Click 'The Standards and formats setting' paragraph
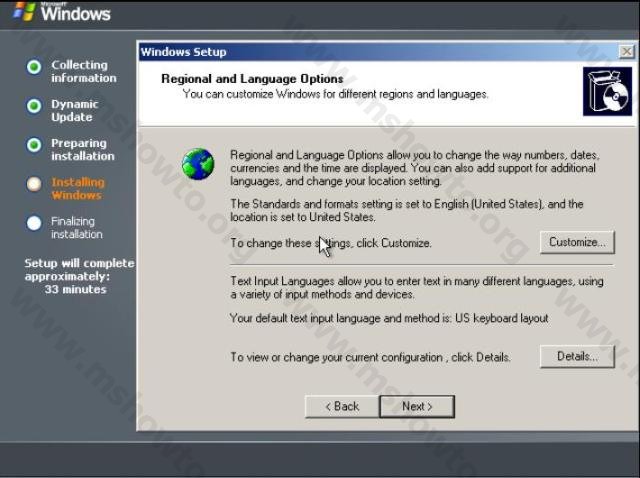The height and width of the screenshot is (478, 640). pos(407,210)
